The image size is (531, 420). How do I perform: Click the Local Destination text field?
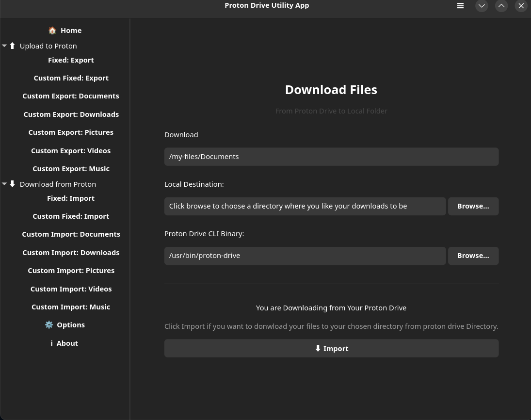click(305, 206)
